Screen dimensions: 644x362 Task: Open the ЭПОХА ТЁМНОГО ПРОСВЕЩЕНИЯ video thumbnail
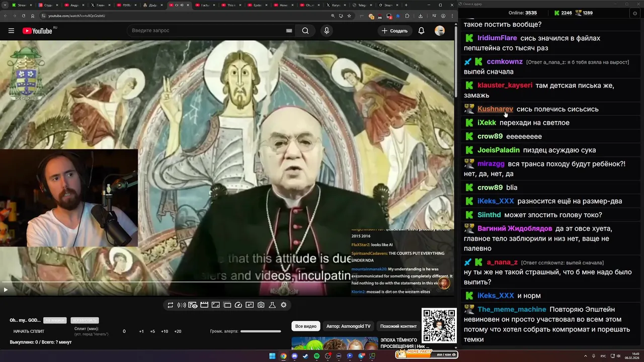335,343
